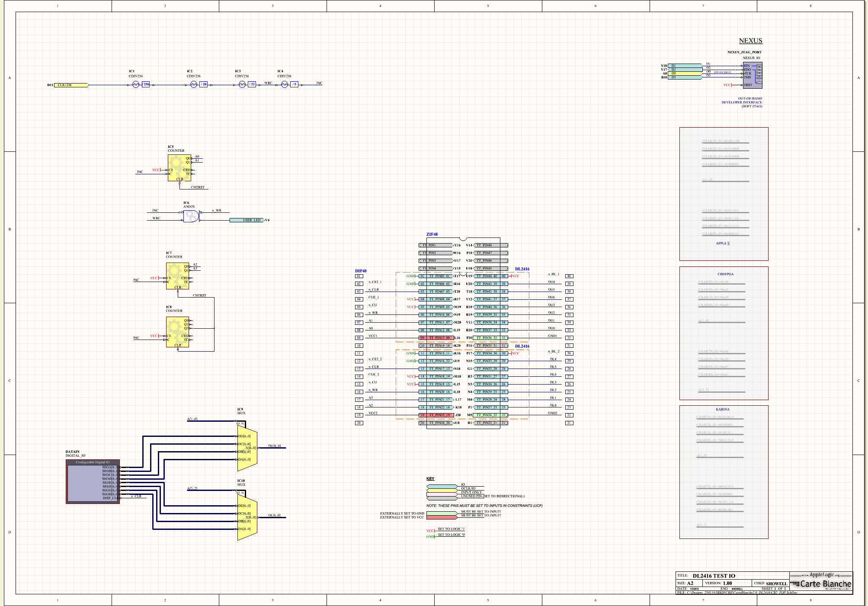Select the IC4 /5 clock divider symbol

click(x=290, y=84)
